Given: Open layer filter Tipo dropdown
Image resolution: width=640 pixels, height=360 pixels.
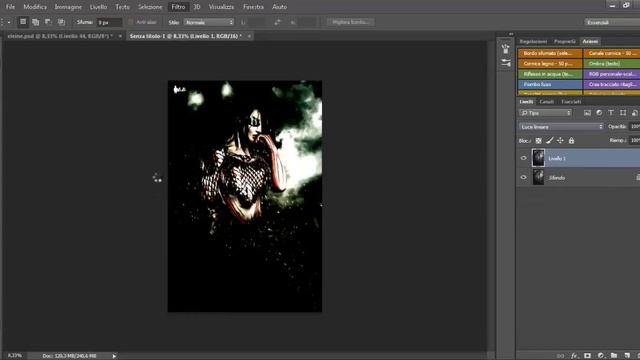Looking at the screenshot, I should tap(545, 113).
